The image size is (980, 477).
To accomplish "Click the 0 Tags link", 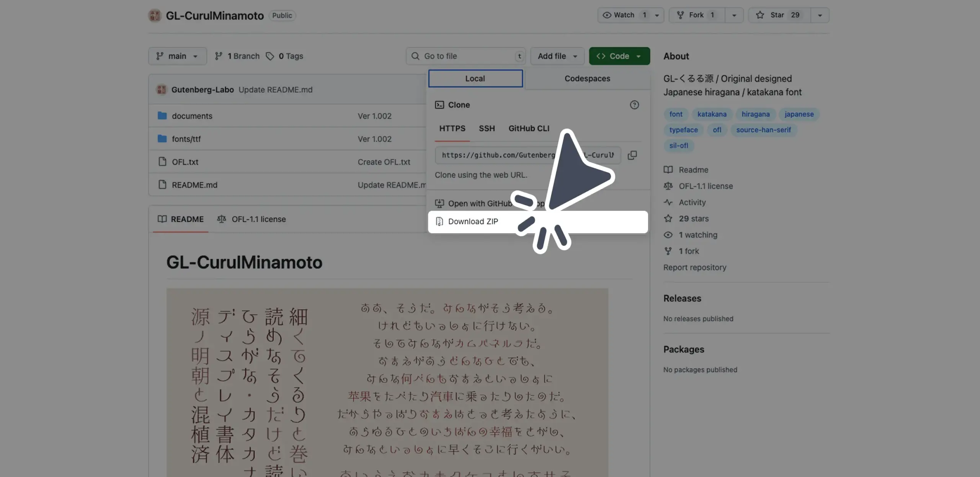I will coord(284,56).
